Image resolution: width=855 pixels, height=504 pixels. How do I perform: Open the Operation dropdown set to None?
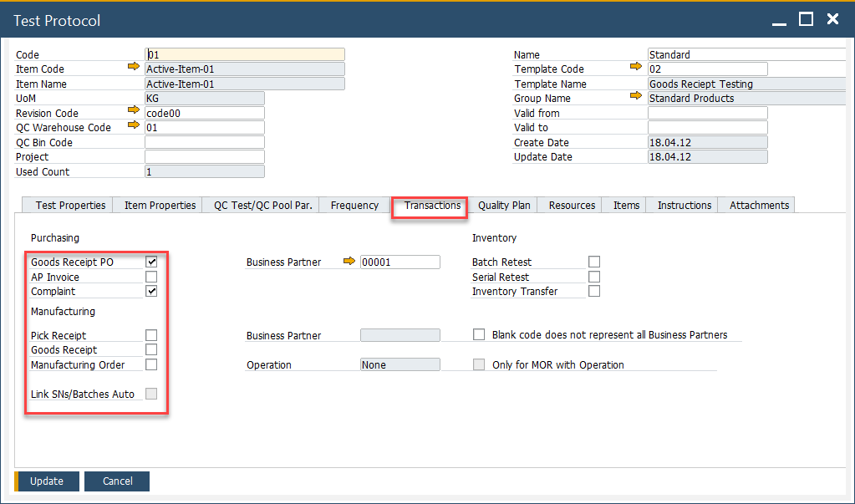point(400,364)
